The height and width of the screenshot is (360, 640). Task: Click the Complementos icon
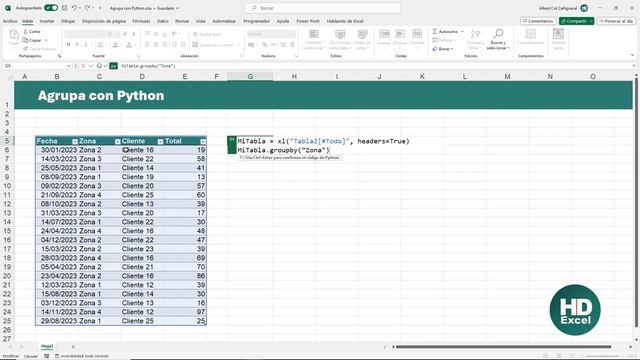point(531,34)
